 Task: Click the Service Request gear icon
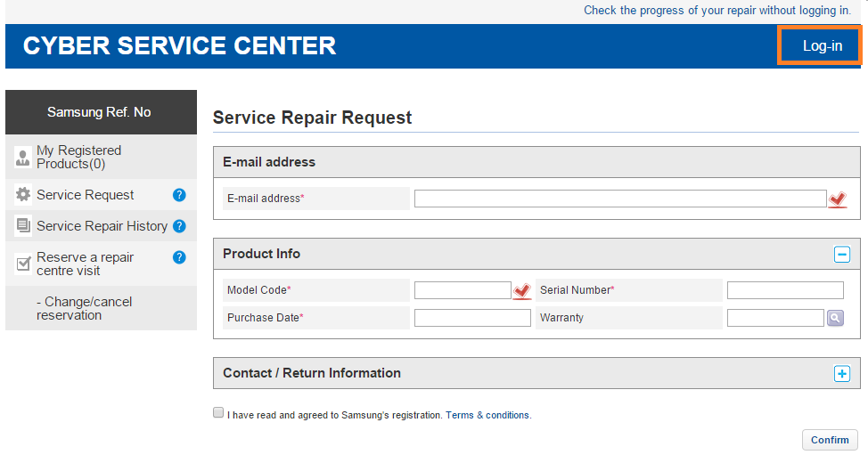(x=22, y=195)
